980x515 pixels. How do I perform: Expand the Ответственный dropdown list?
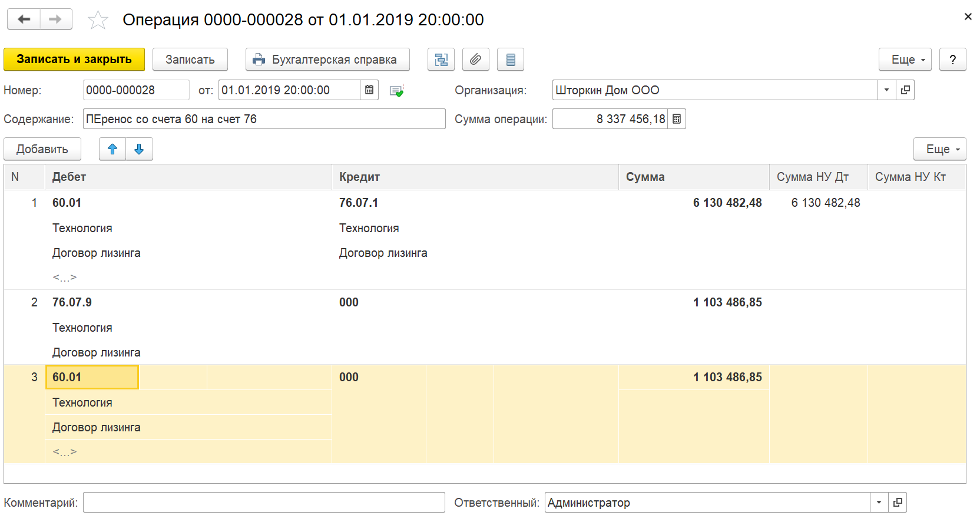coord(879,503)
